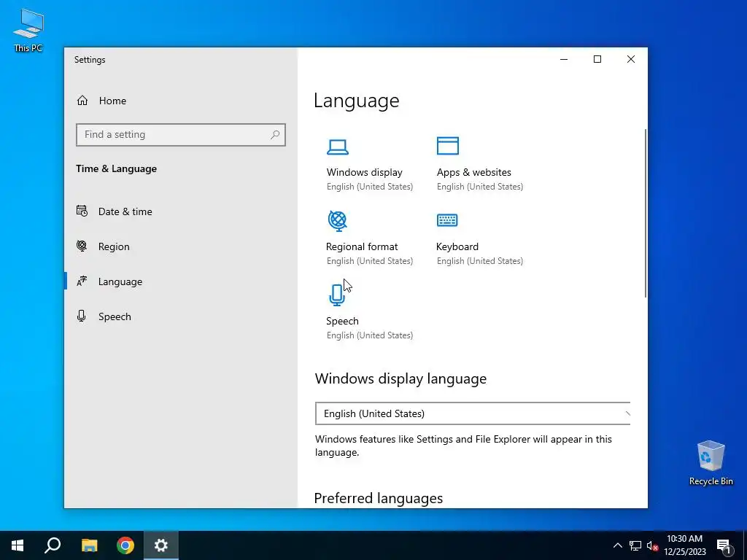
Task: Open the Date & time settings page
Action: click(x=125, y=211)
